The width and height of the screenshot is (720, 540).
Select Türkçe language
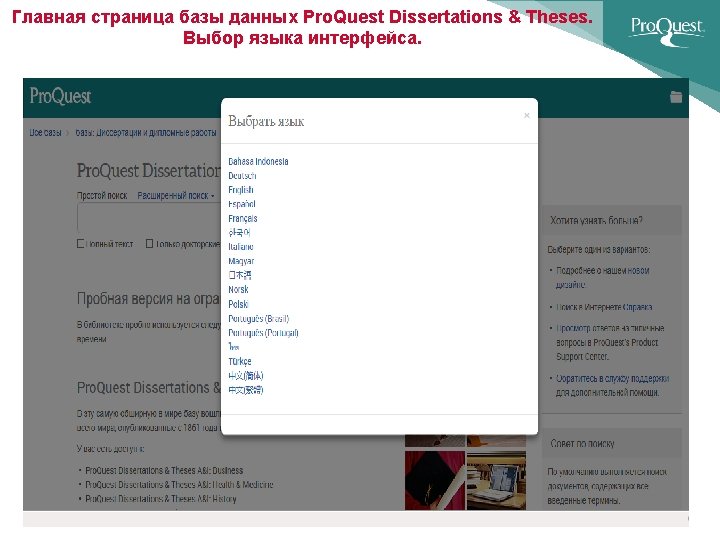pyautogui.click(x=240, y=361)
